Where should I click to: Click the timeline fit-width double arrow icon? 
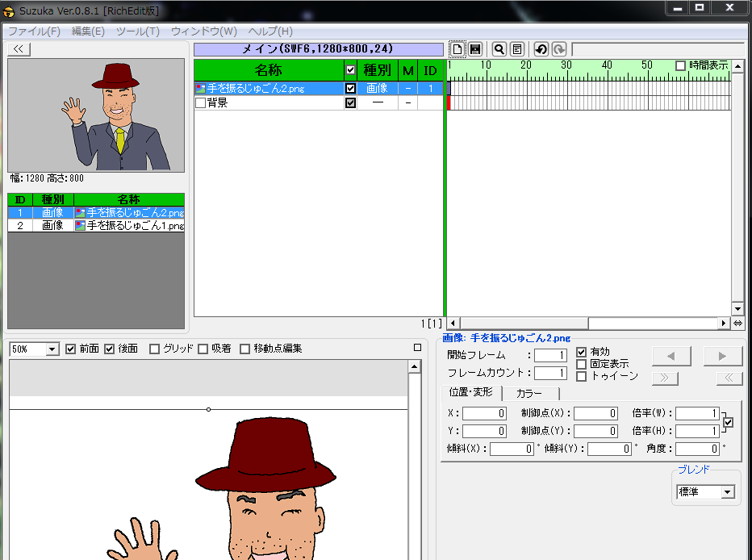(737, 323)
